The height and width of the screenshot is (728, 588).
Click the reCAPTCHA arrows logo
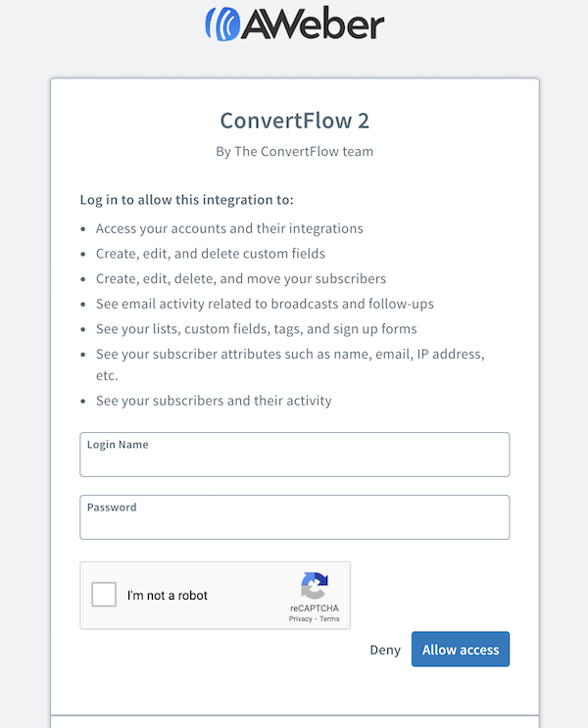[x=314, y=586]
